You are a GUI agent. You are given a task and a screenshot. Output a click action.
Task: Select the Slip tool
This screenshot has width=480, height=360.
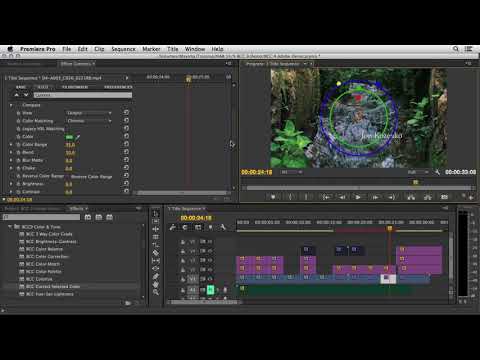[156, 261]
